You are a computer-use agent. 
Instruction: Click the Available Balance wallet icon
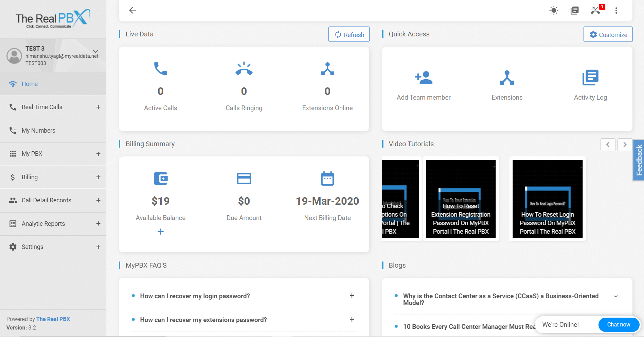tap(160, 178)
